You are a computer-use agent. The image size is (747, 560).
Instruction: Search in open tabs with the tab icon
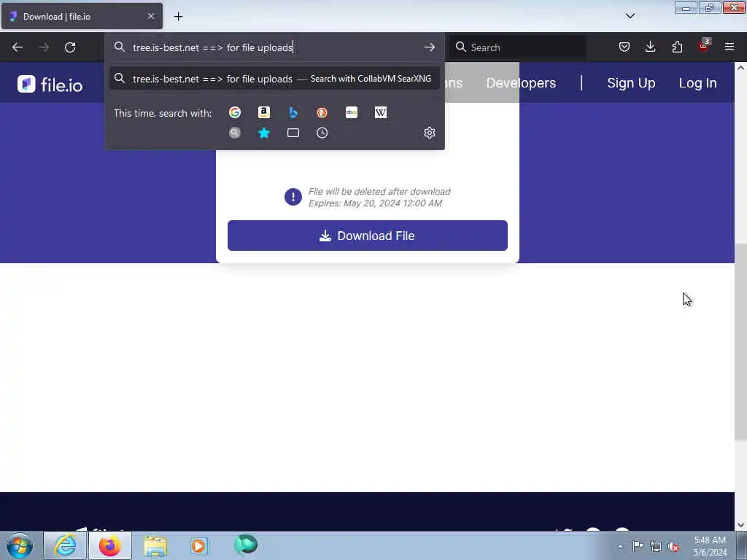click(293, 133)
